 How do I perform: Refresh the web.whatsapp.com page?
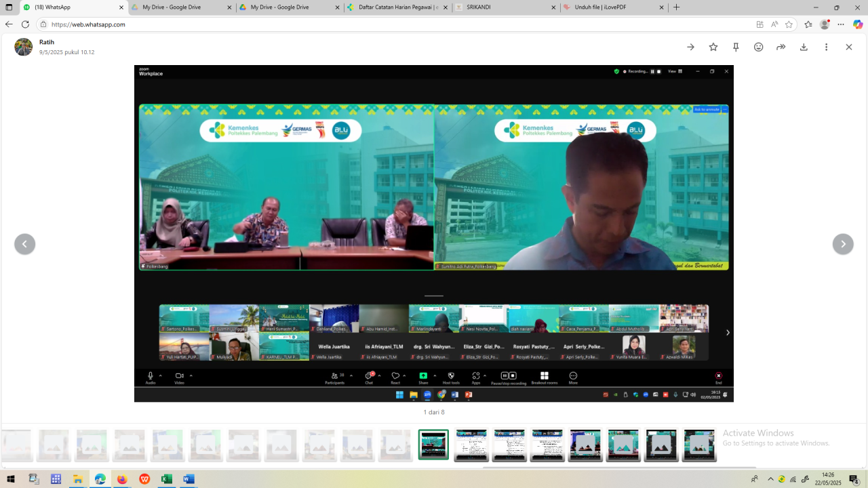click(x=25, y=24)
